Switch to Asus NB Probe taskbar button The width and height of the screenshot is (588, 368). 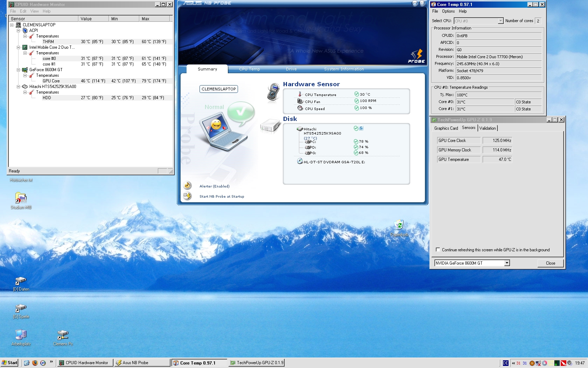[142, 363]
